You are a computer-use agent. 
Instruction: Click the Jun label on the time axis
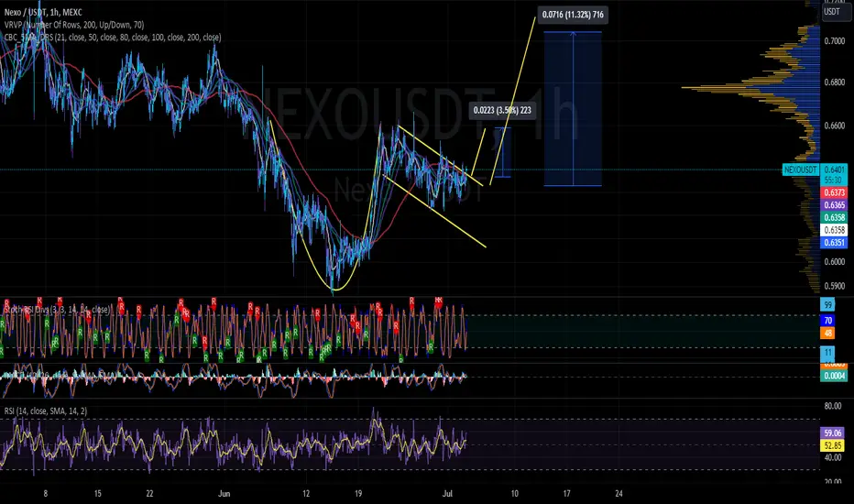coord(224,494)
